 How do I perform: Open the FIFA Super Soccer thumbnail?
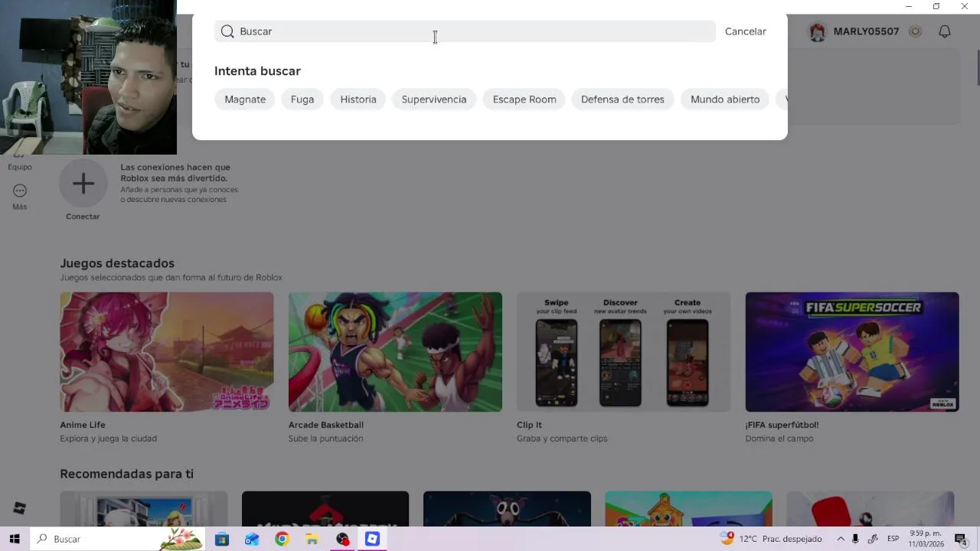[852, 352]
